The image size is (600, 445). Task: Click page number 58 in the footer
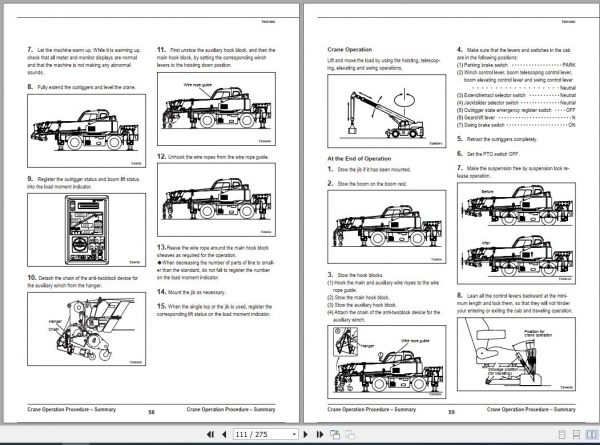[x=152, y=412]
